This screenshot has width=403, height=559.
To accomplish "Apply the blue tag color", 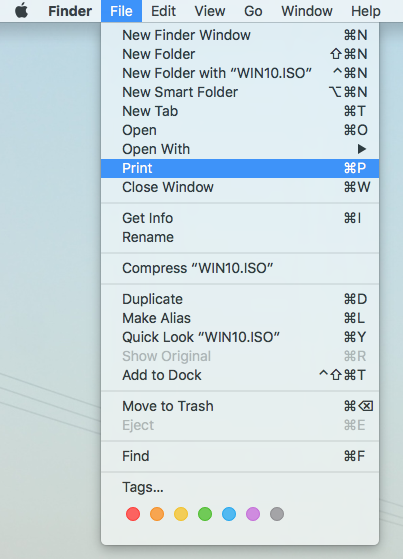I will click(229, 514).
